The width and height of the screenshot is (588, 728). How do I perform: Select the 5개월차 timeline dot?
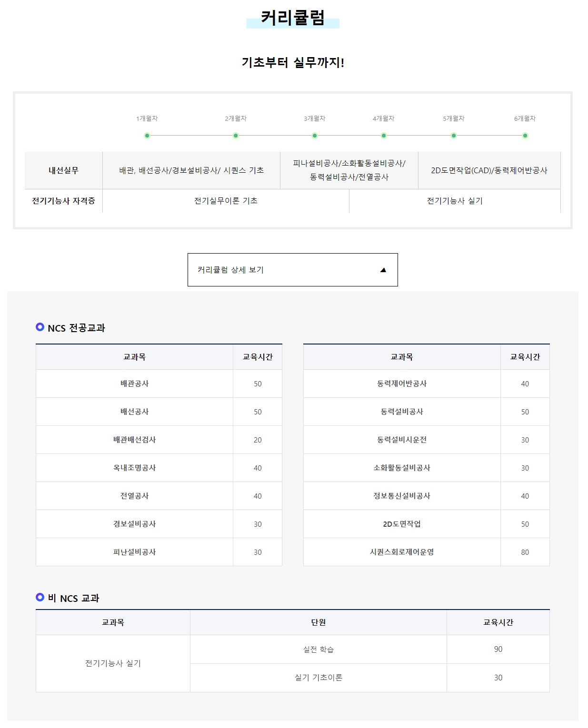(454, 136)
